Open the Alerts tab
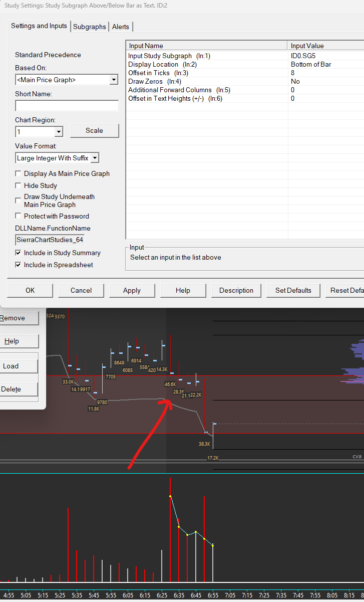Screen dimensions: 364x602 (x=121, y=27)
